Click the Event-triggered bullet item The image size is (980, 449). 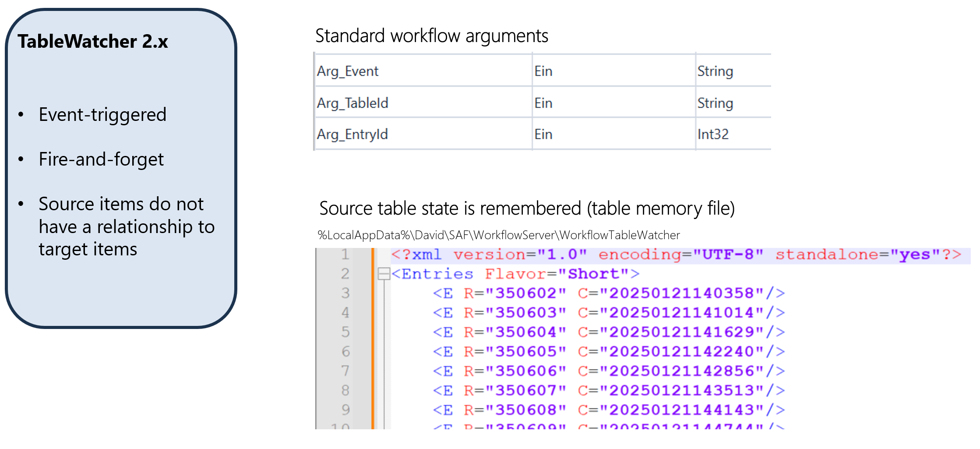(102, 115)
